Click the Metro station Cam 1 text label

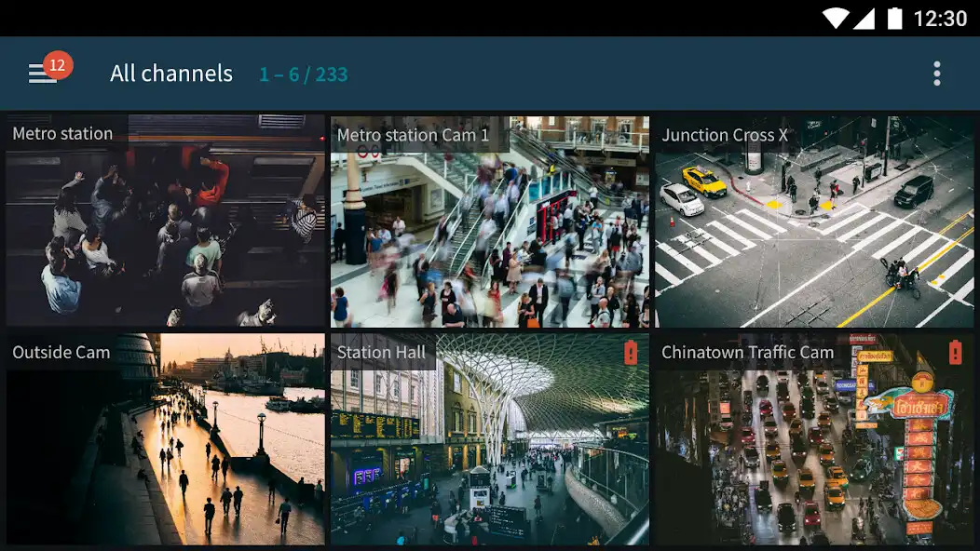coord(413,135)
